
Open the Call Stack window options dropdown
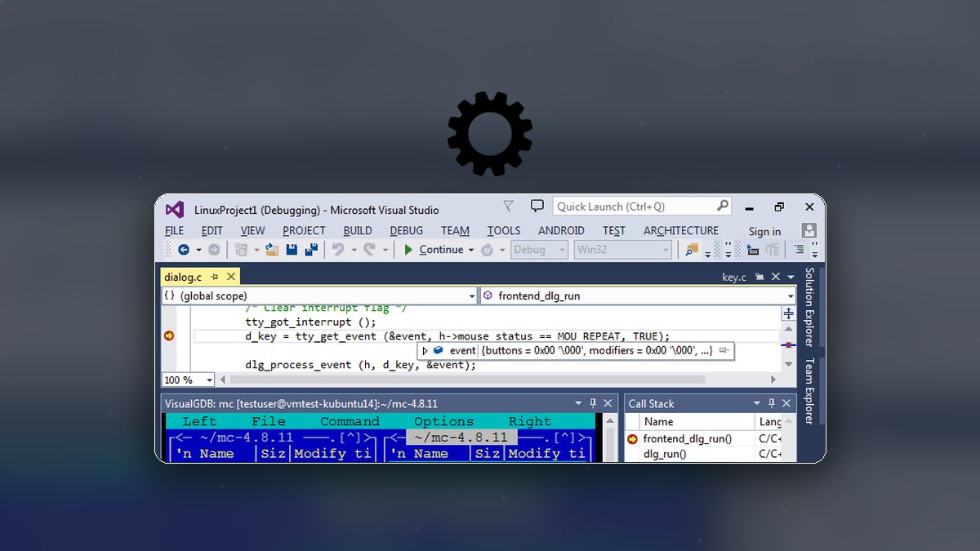(757, 403)
